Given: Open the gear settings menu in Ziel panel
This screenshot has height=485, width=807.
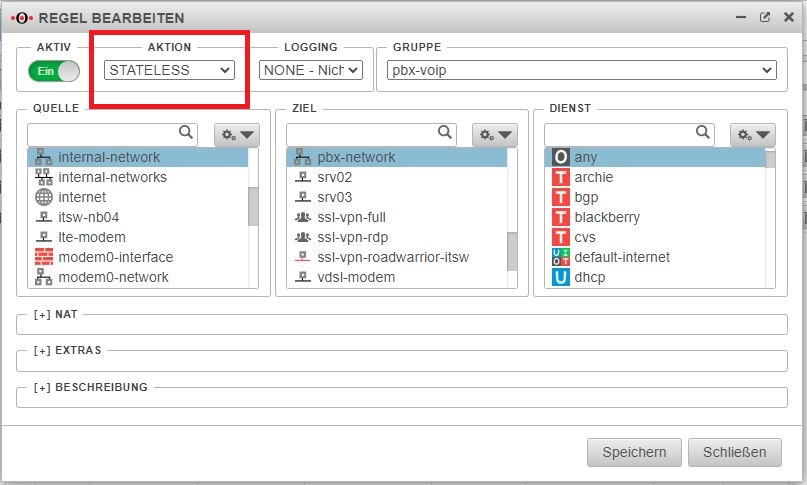Looking at the screenshot, I should point(495,134).
